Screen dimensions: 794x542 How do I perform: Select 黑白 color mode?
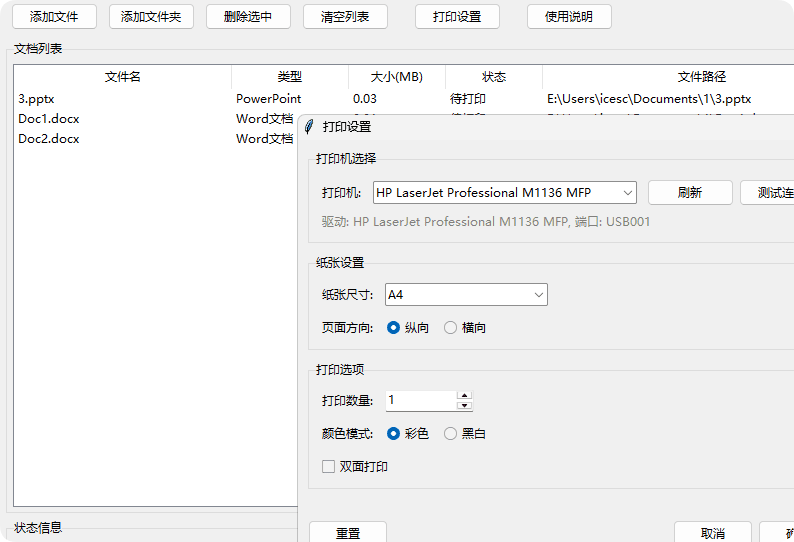pos(465,434)
